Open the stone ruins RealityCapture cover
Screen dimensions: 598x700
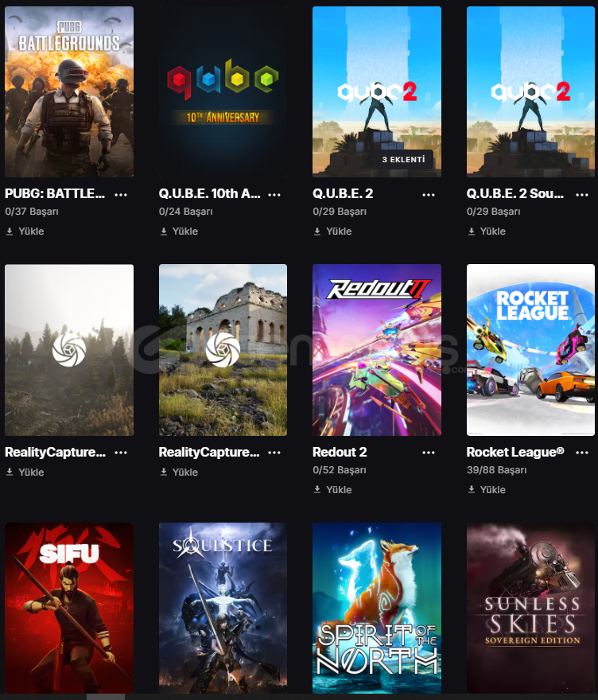tap(223, 350)
